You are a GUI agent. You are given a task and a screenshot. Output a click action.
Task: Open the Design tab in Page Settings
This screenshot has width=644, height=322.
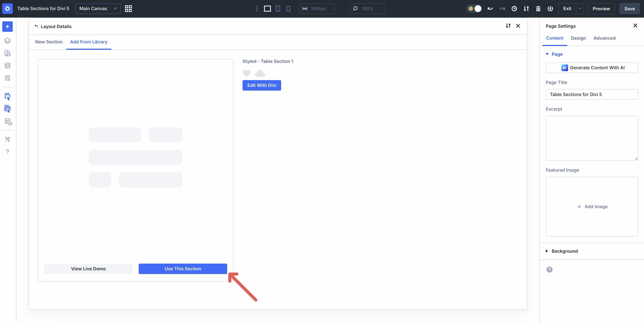578,38
